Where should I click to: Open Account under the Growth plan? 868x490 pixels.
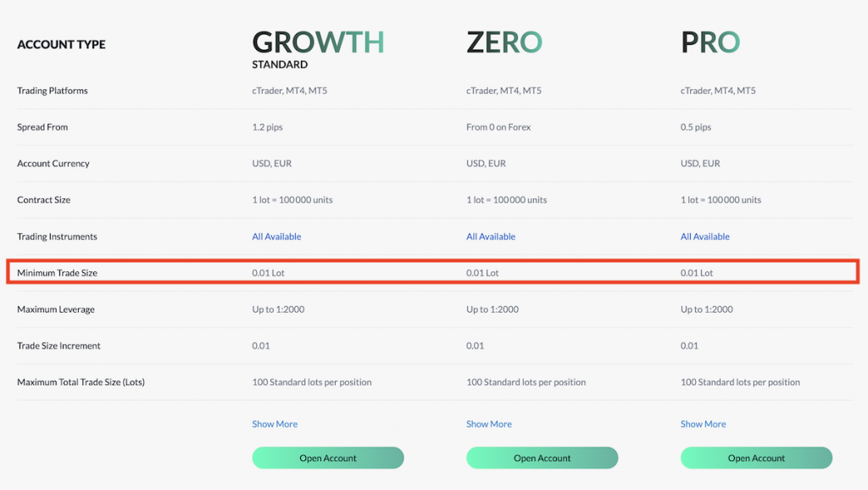328,458
